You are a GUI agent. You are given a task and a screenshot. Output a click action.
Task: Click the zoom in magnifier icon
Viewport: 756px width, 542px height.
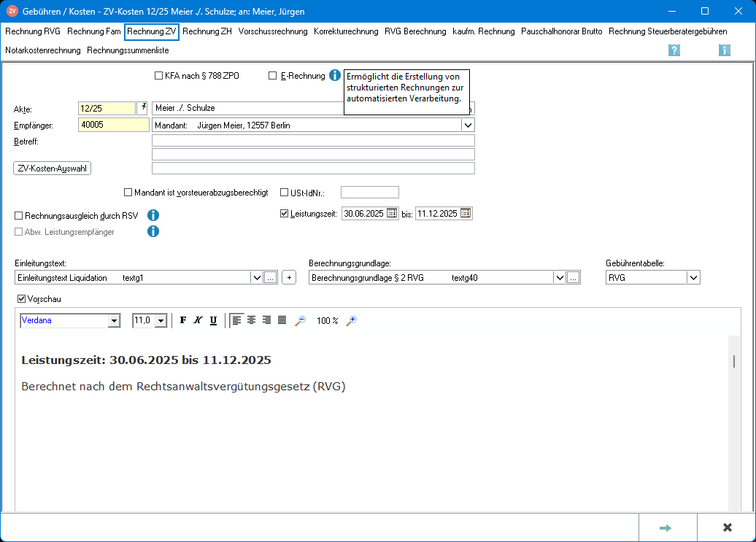coord(351,320)
